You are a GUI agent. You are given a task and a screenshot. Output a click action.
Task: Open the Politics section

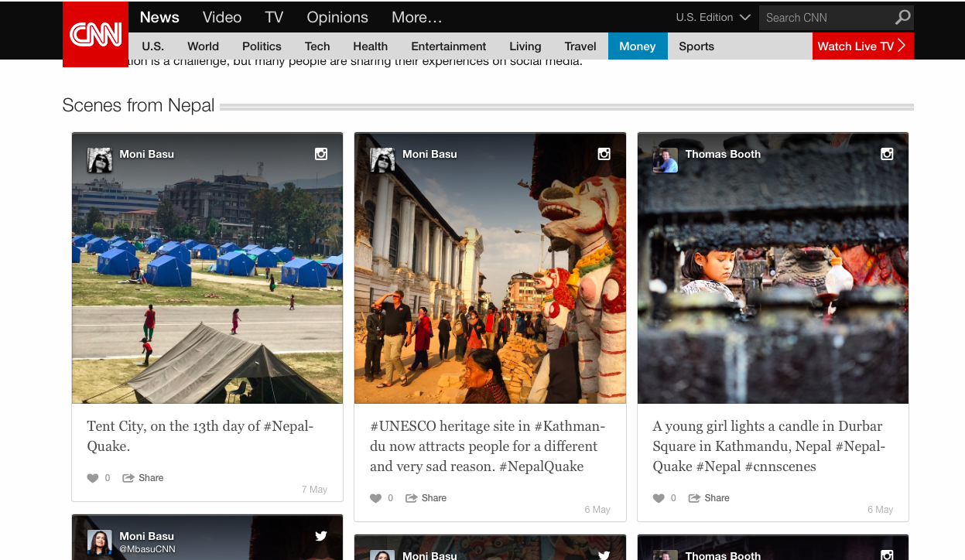point(262,46)
